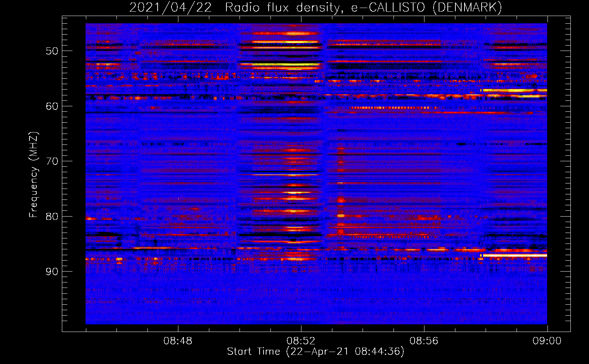Select the 'Frequency (MHZ)' y-axis label
589x364 pixels.
click(x=33, y=175)
